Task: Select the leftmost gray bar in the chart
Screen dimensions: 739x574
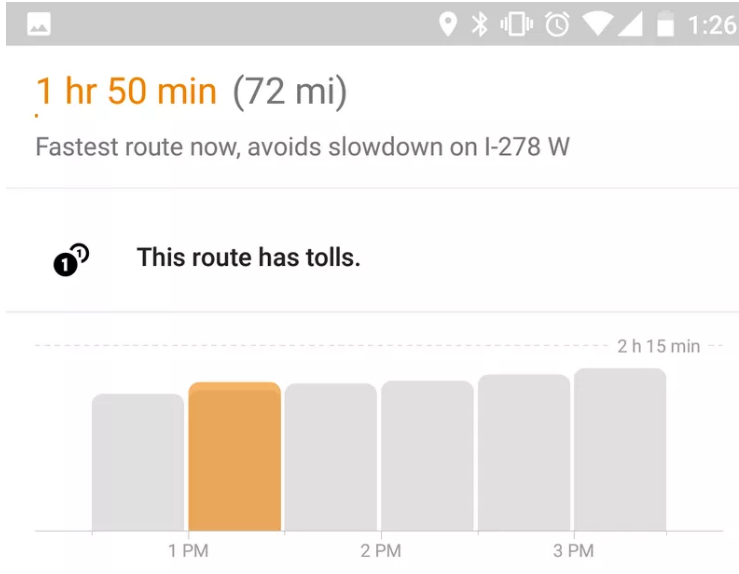Action: (138, 462)
